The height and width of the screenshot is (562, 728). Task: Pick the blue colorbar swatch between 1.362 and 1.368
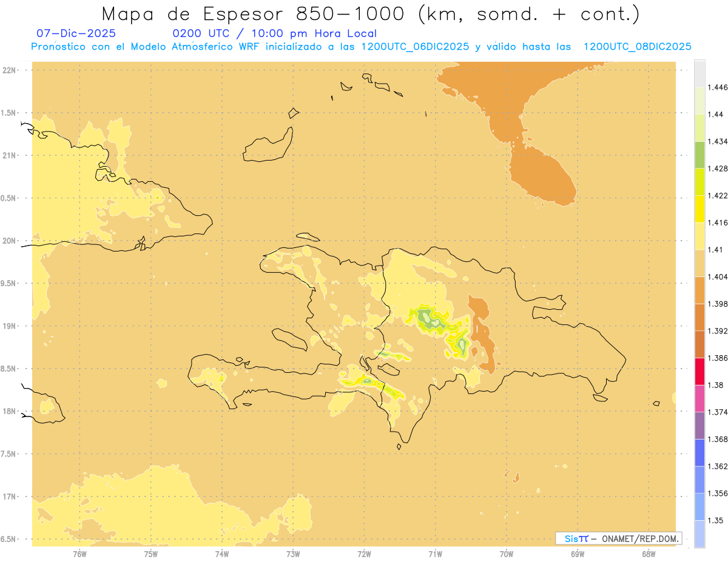[699, 452]
